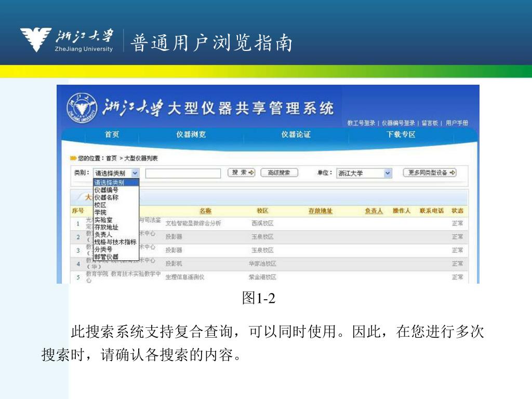532x399 pixels.
Task: Click the search keyword input field
Action: click(183, 174)
